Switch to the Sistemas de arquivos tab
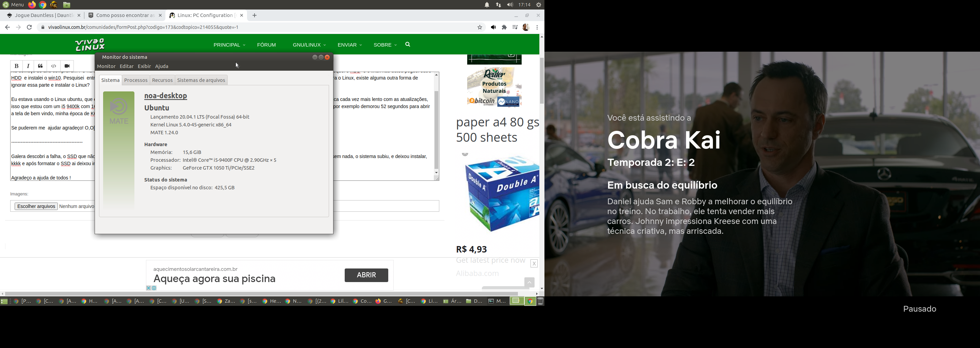 click(x=201, y=80)
